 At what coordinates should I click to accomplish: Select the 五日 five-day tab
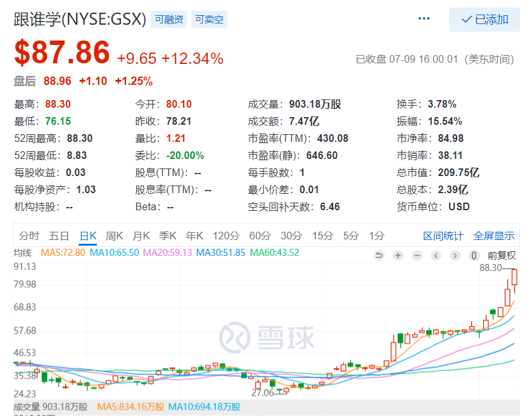pos(59,236)
